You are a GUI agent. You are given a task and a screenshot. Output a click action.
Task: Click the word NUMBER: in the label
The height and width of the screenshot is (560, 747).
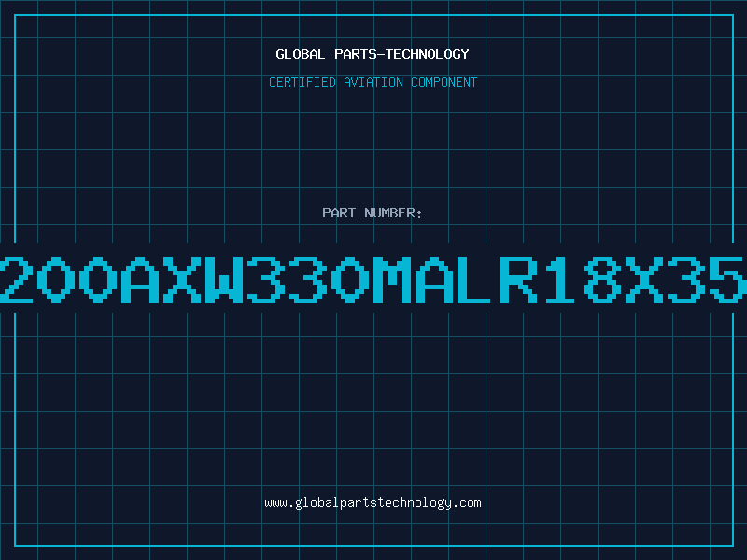coord(393,213)
